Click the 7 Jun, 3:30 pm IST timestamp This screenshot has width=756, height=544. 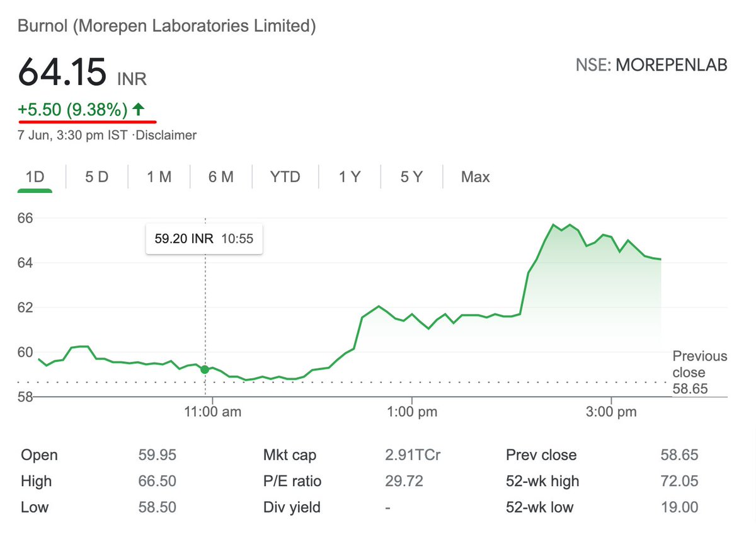click(x=73, y=135)
